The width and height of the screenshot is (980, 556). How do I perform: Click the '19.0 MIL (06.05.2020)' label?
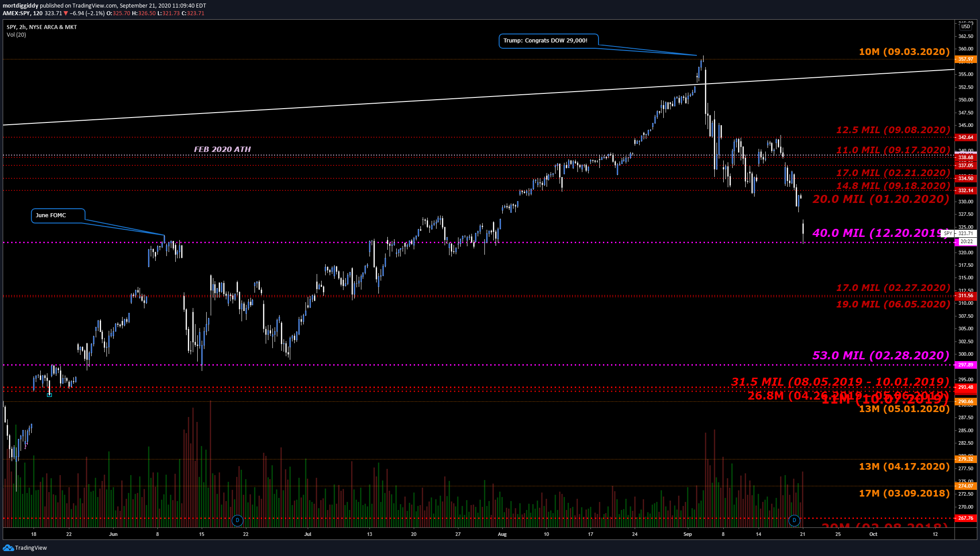point(893,304)
